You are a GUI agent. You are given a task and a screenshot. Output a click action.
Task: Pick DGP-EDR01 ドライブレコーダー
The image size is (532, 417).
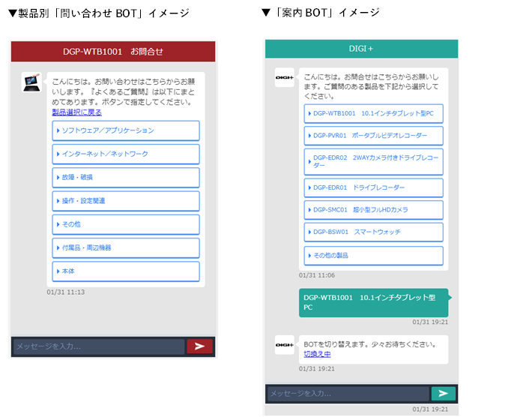coord(374,187)
